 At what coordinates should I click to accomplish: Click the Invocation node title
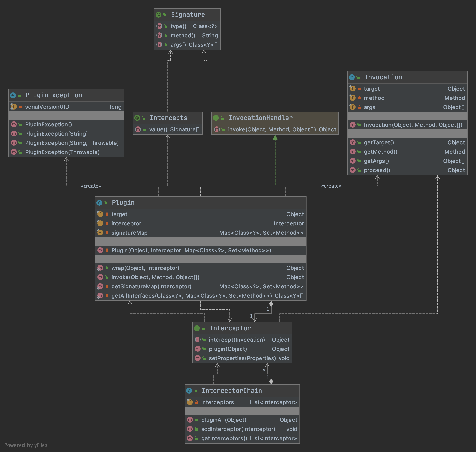tap(383, 77)
